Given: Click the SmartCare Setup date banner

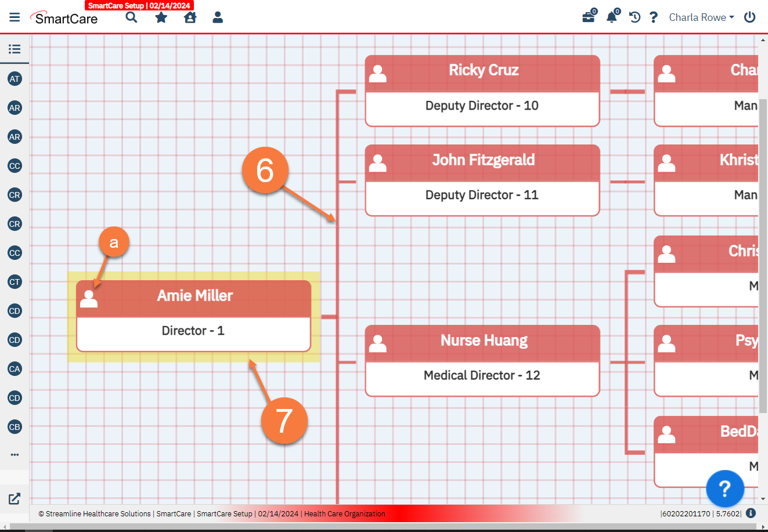Looking at the screenshot, I should [139, 5].
